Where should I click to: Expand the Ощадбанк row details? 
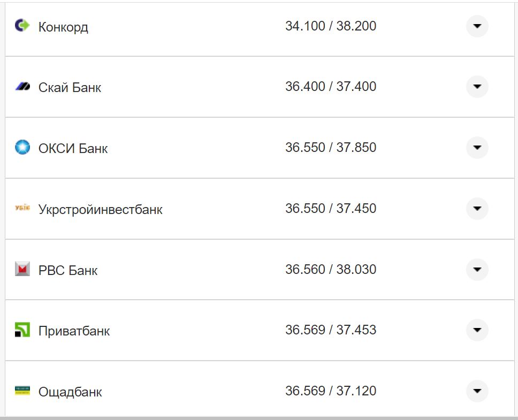pos(477,391)
